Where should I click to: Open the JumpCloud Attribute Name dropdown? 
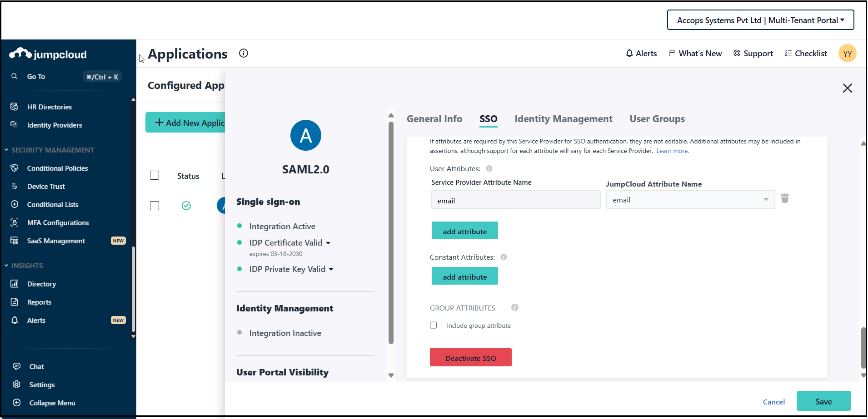[690, 200]
